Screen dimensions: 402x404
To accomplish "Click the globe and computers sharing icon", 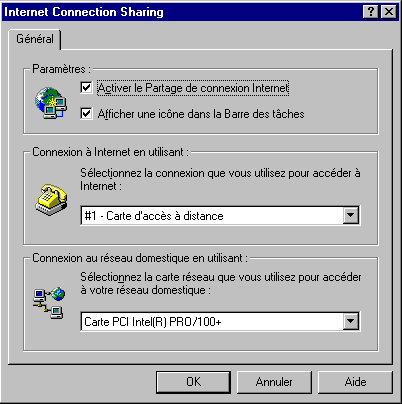I will point(51,103).
